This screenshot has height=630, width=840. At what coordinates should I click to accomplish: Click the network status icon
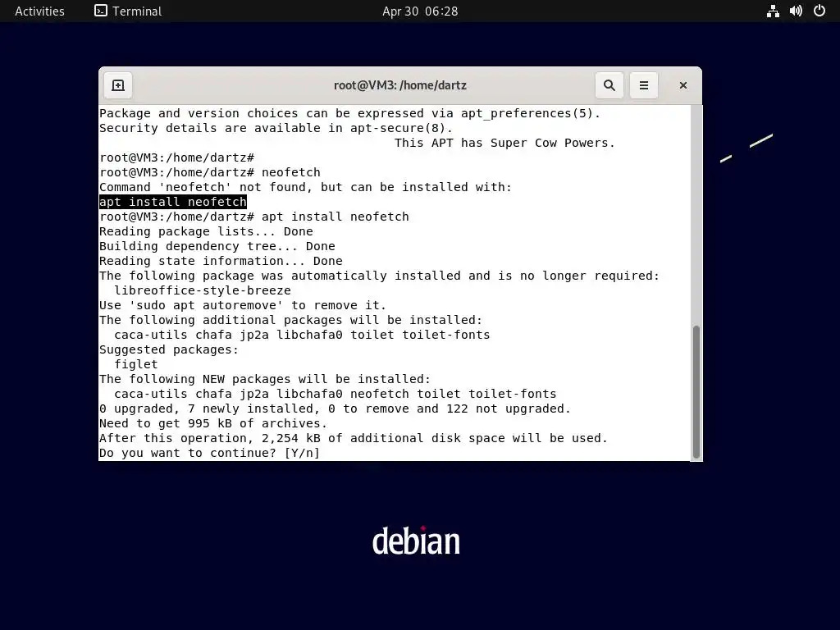(773, 11)
